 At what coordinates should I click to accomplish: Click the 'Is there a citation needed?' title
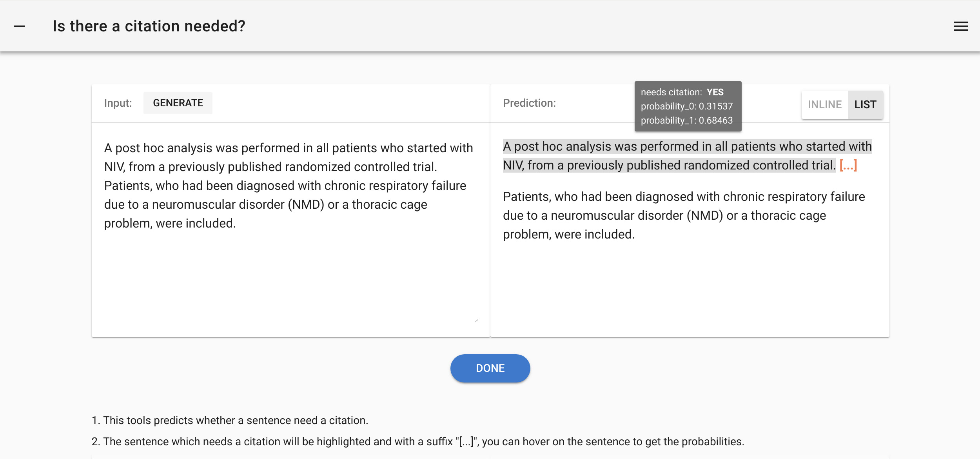[x=149, y=26]
